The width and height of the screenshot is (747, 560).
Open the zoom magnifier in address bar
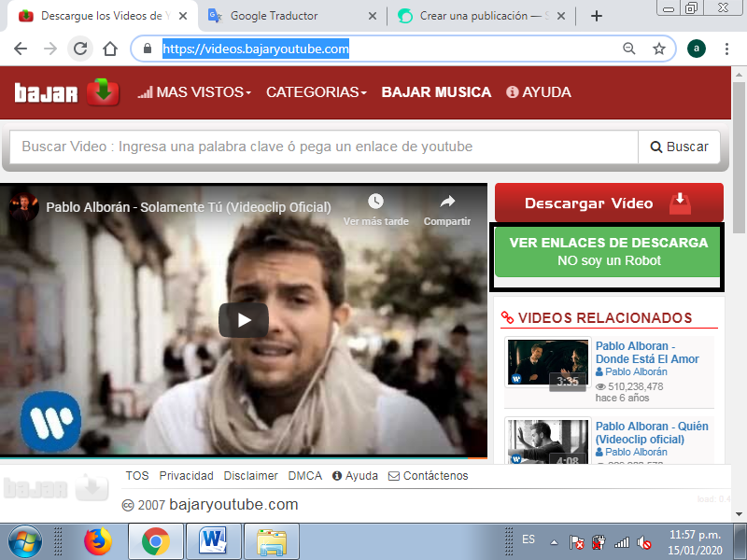click(x=628, y=49)
